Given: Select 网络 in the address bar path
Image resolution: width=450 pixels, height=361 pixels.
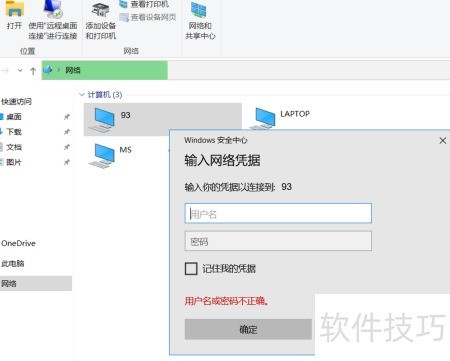Looking at the screenshot, I should [73, 70].
